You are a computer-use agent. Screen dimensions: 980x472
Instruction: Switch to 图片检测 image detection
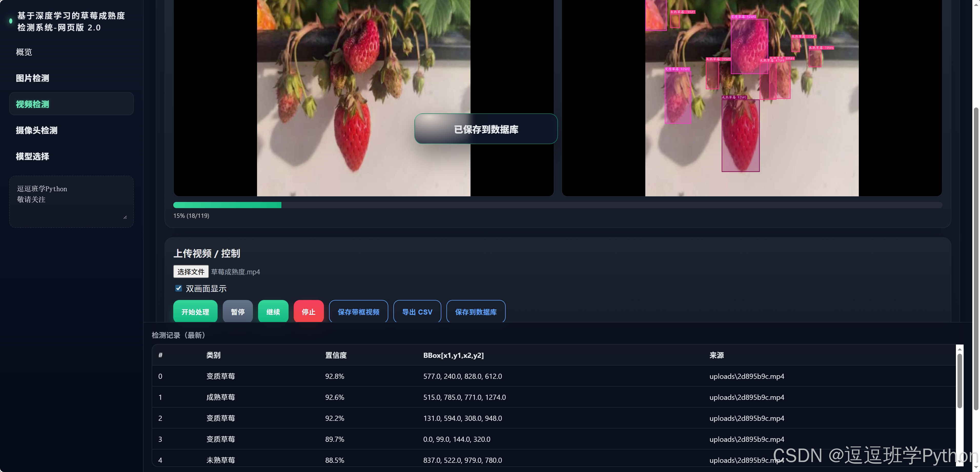click(x=32, y=78)
